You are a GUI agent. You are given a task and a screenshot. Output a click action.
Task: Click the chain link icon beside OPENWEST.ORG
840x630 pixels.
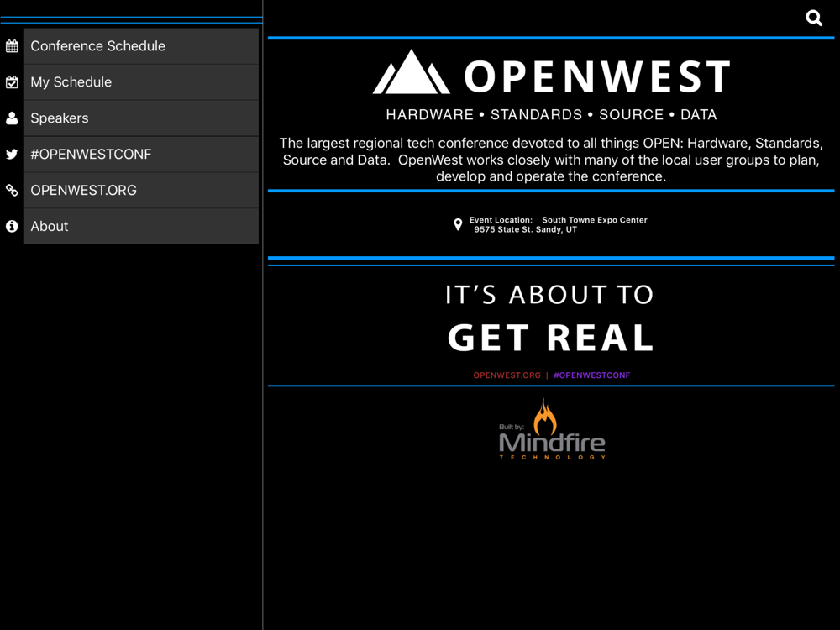12,190
